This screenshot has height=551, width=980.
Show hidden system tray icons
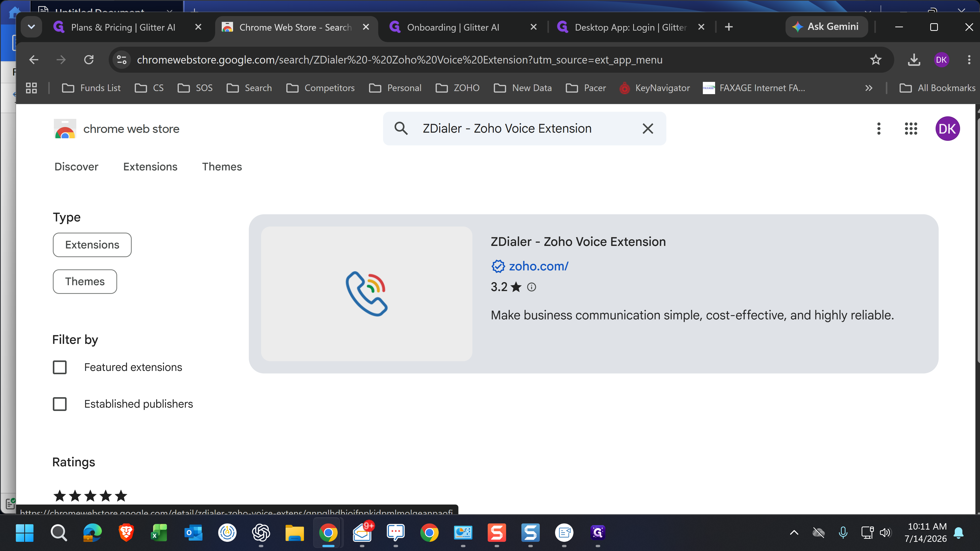tap(794, 532)
